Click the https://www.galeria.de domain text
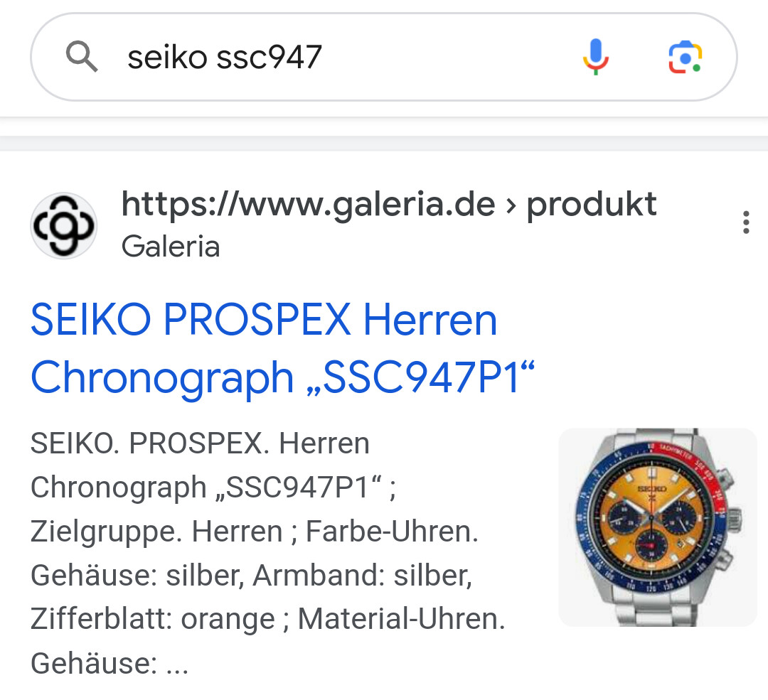This screenshot has width=768, height=700. click(x=308, y=204)
